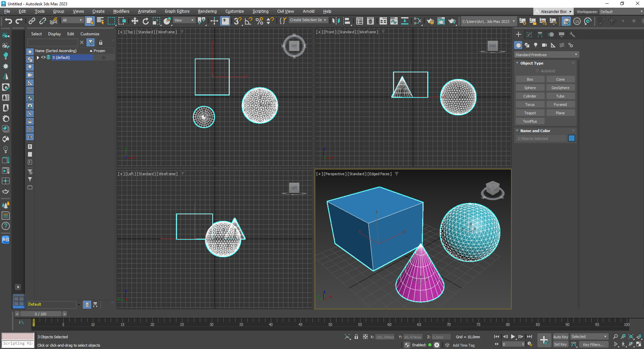Open Scene Explorer Display menu
The image size is (644, 349).
(x=54, y=34)
